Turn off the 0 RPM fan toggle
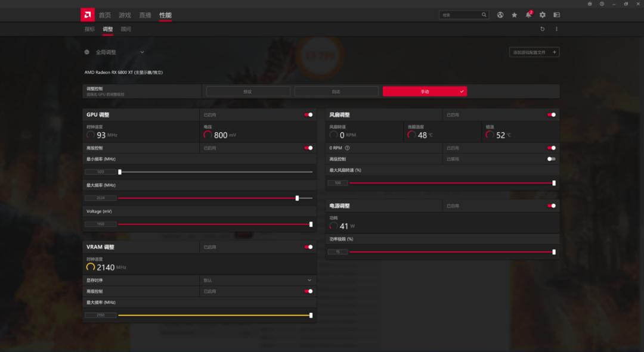This screenshot has height=352, width=644. [551, 148]
